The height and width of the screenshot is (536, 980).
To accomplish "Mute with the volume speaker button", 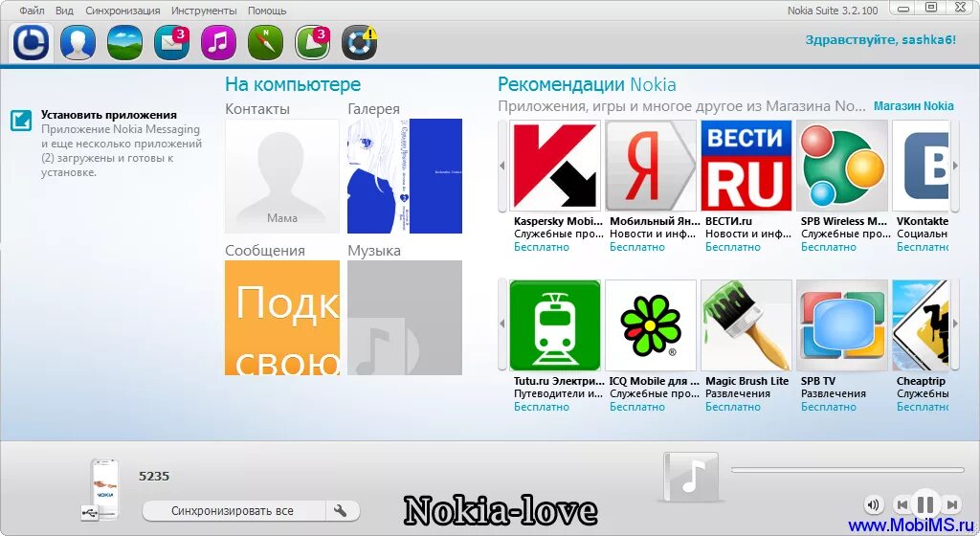I will pos(875,504).
